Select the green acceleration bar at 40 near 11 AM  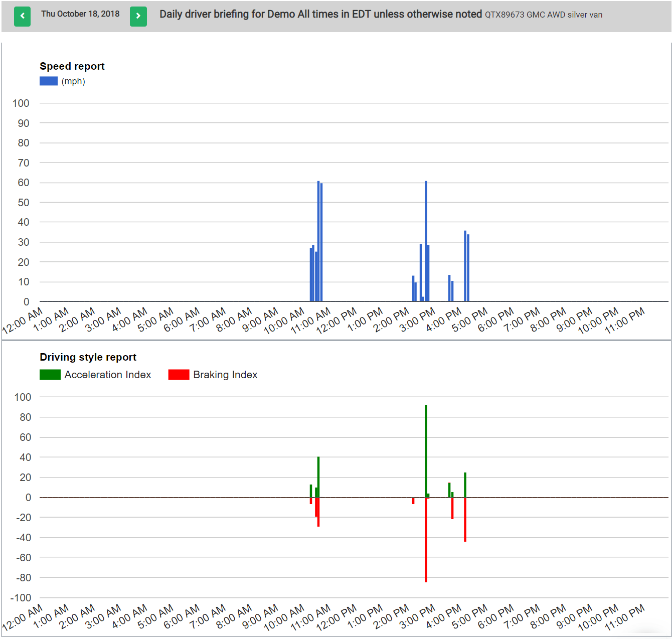coord(318,477)
